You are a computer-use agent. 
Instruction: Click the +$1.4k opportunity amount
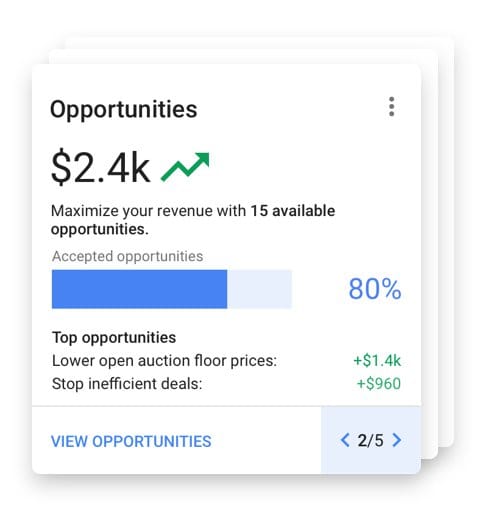click(377, 361)
